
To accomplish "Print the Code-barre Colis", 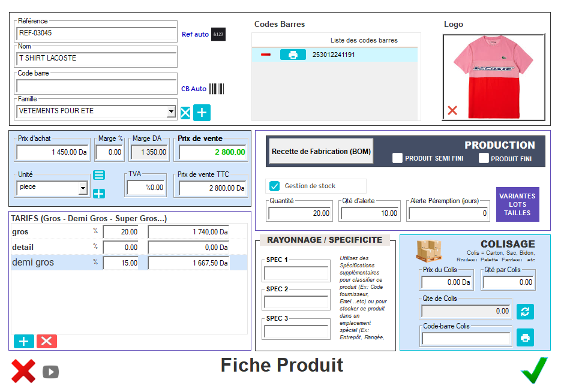I will [525, 338].
